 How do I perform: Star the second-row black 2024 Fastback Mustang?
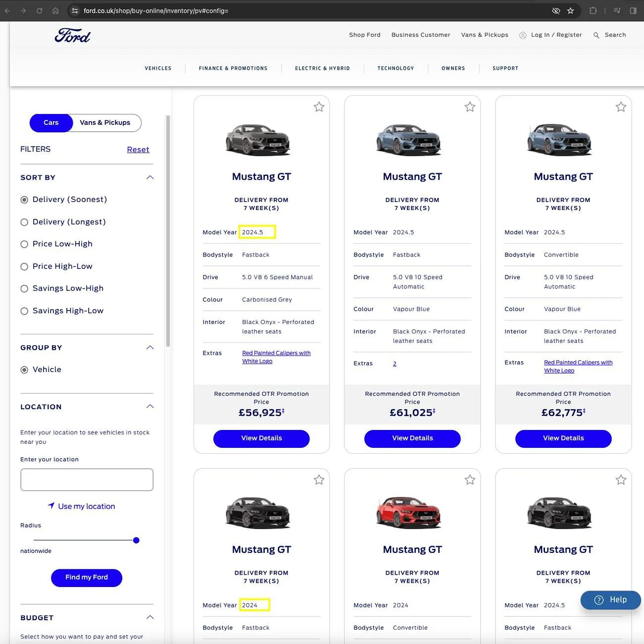tap(319, 480)
